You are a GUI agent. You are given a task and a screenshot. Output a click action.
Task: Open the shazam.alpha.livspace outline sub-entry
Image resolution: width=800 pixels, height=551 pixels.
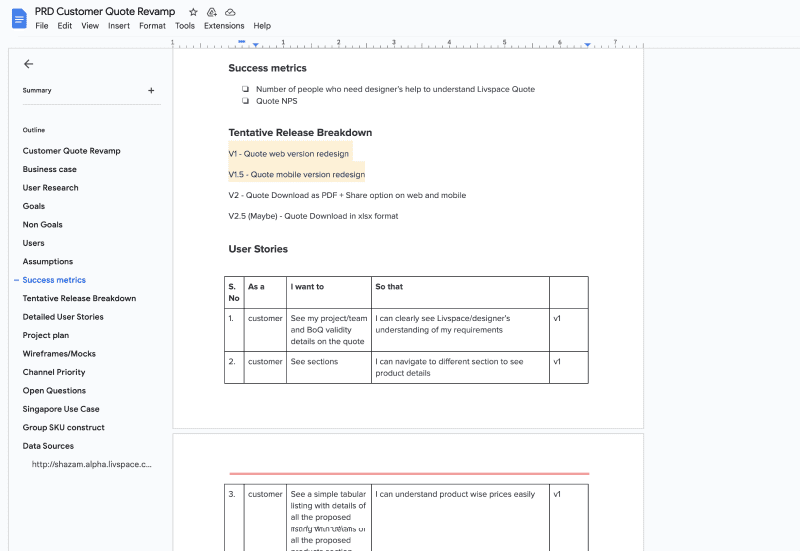click(91, 464)
